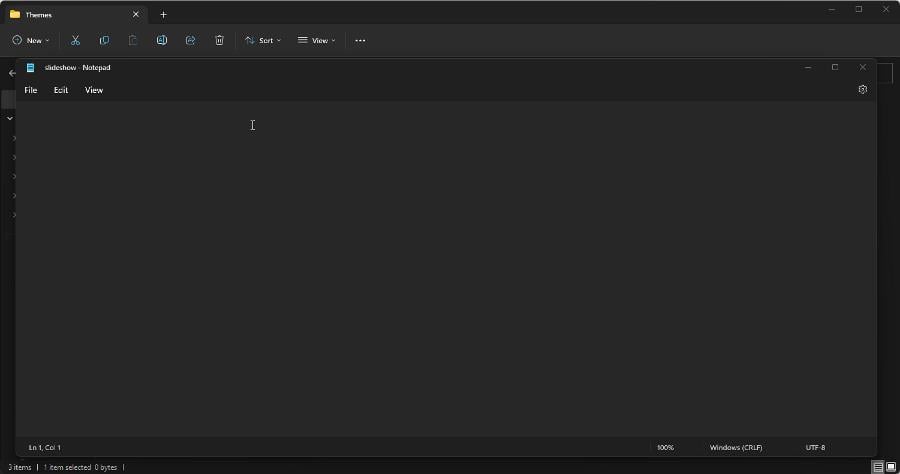Add a new tab in File Explorer
900x474 pixels.
click(163, 14)
